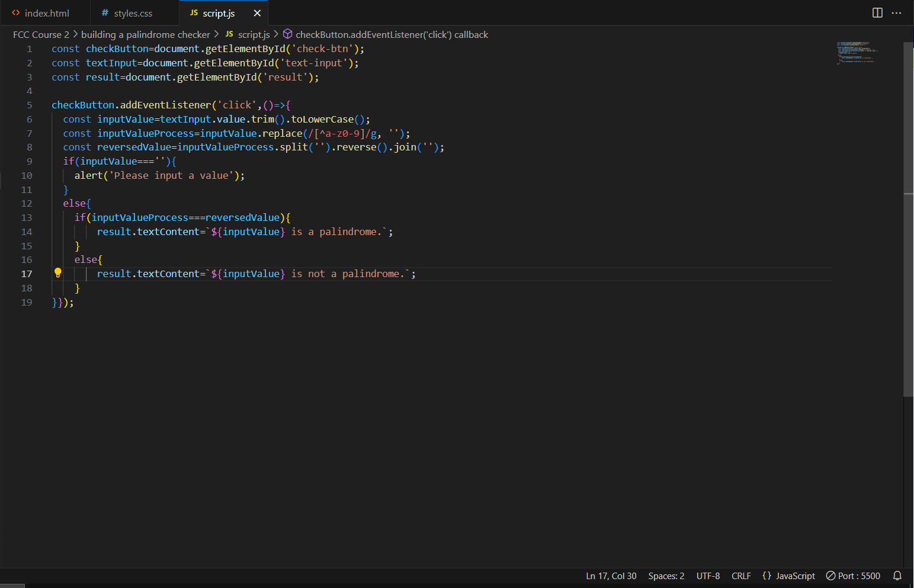This screenshot has height=588, width=914.
Task: Open the checkButton.addEventListener callback breadcrumb
Action: tap(392, 34)
